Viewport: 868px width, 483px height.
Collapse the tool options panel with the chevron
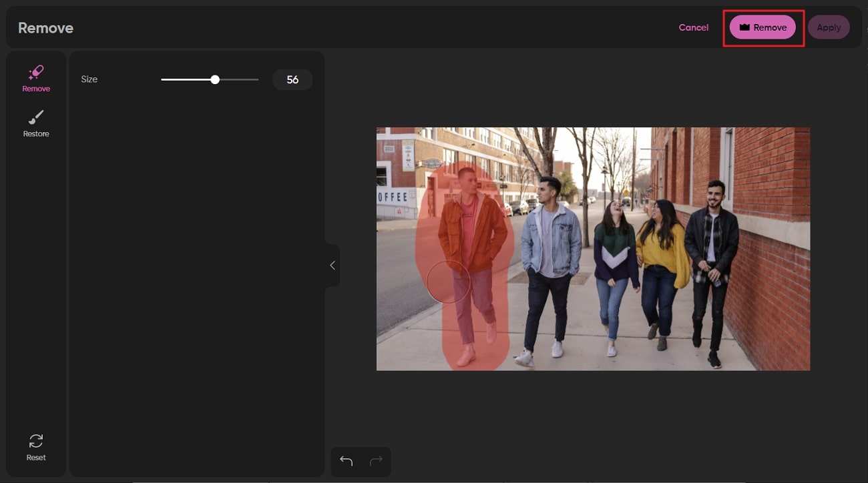(x=332, y=265)
